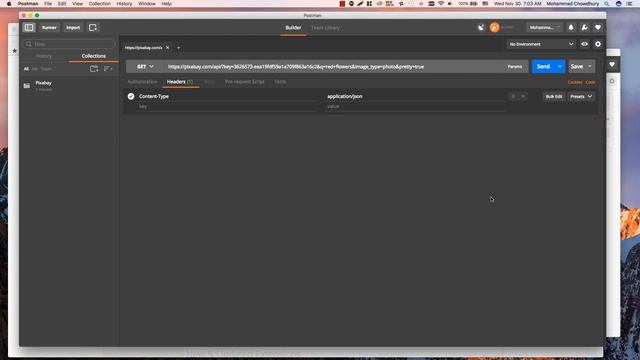Click the Bulk Edit button
640x360 pixels.
(554, 96)
